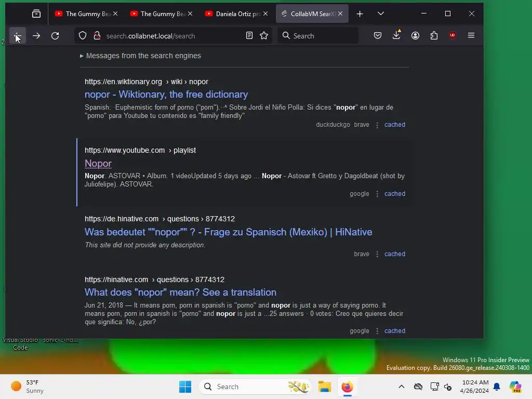
Task: Open the Pocket save icon
Action: [x=378, y=36]
